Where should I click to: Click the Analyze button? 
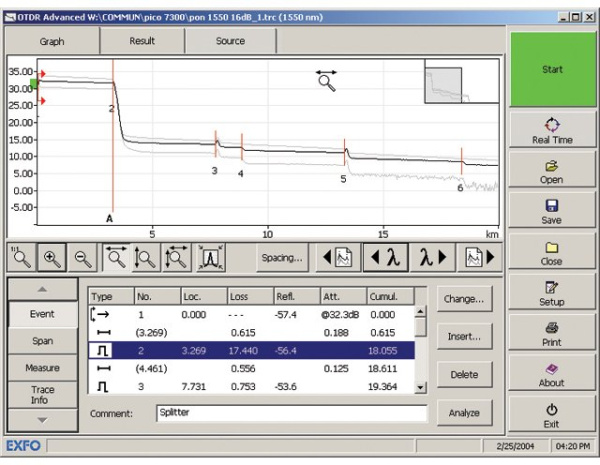(463, 412)
